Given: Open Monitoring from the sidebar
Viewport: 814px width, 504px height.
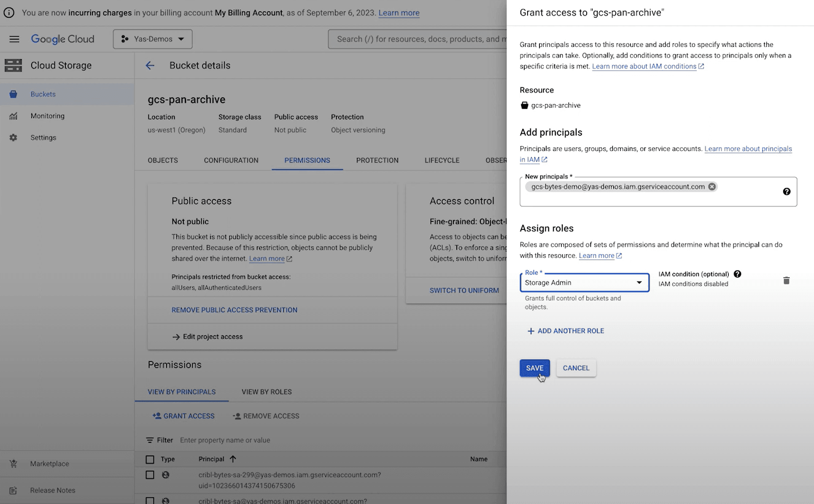Looking at the screenshot, I should (47, 116).
